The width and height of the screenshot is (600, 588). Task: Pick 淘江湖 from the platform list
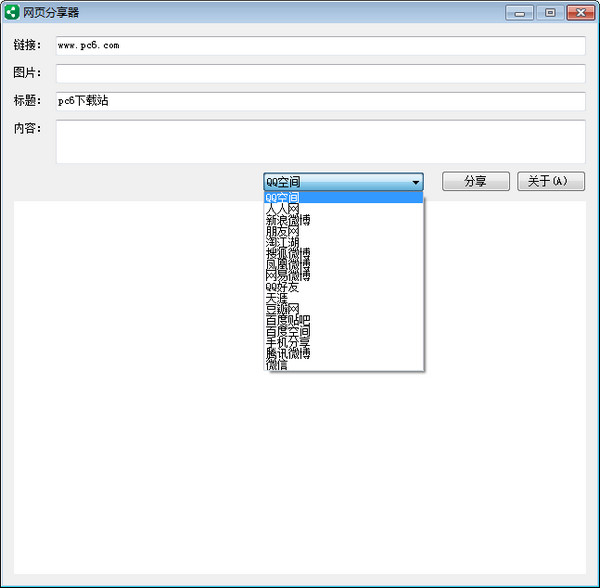tap(344, 242)
